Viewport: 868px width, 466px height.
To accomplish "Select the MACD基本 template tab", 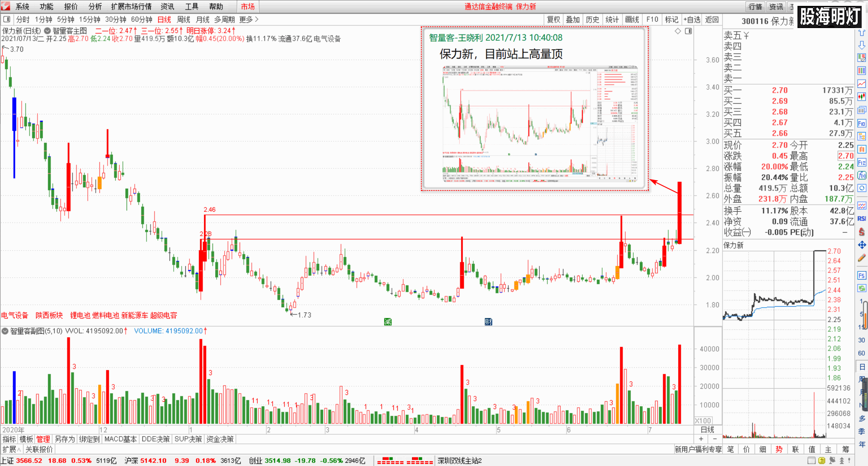I will pyautogui.click(x=120, y=439).
